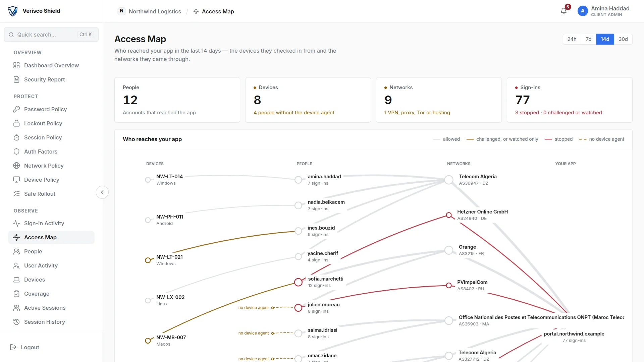Image resolution: width=644 pixels, height=362 pixels.
Task: Collapse the sidebar with chevron button
Action: pyautogui.click(x=102, y=192)
